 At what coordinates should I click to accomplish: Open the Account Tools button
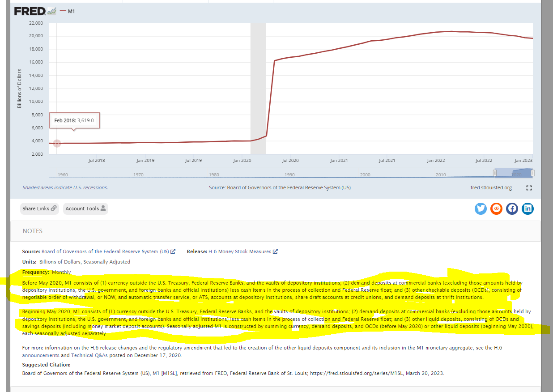(85, 209)
